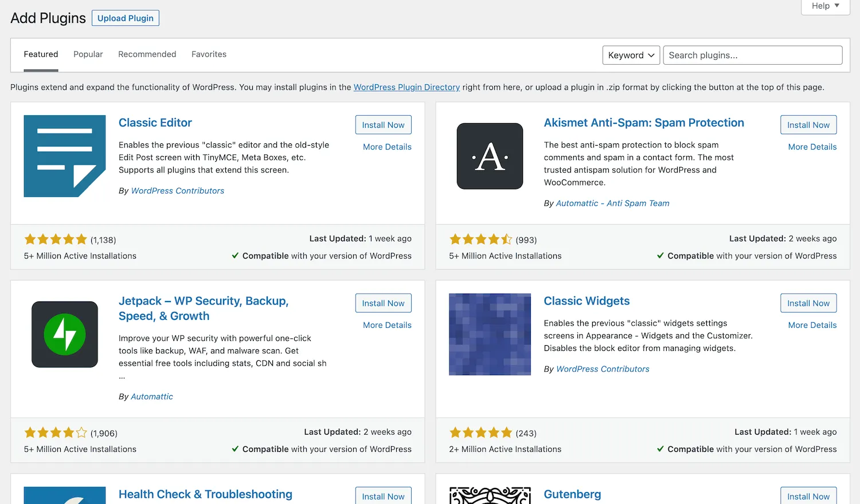This screenshot has height=504, width=860.
Task: Open the Keyword search type dropdown
Action: coord(631,55)
